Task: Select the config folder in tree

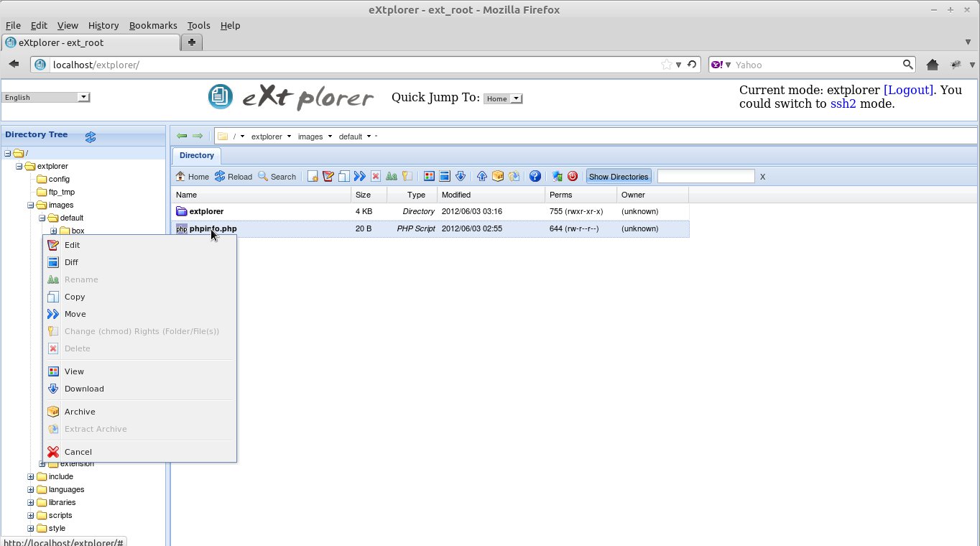Action: click(x=59, y=179)
